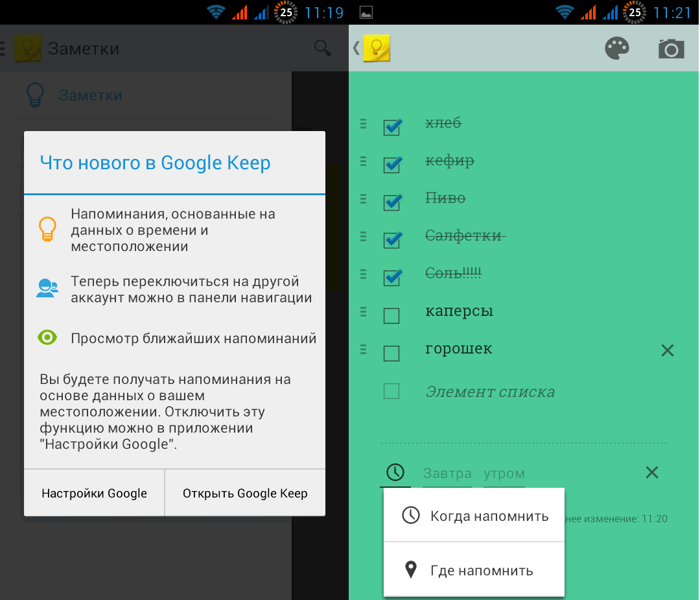Tap the green eye icon in the dialog
This screenshot has width=700, height=600.
coord(47,337)
